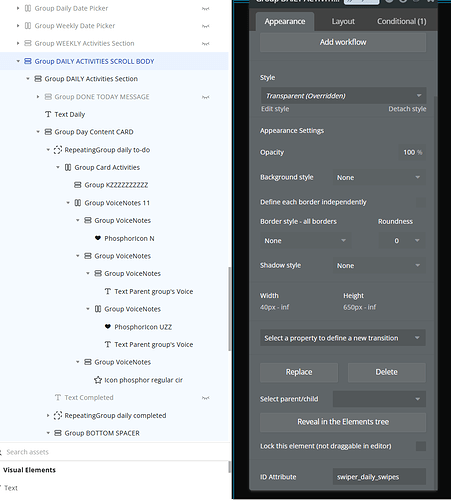This screenshot has height=500, width=451.
Task: Collapse Group BOTTOM SPACER tree node
Action: tap(48, 433)
